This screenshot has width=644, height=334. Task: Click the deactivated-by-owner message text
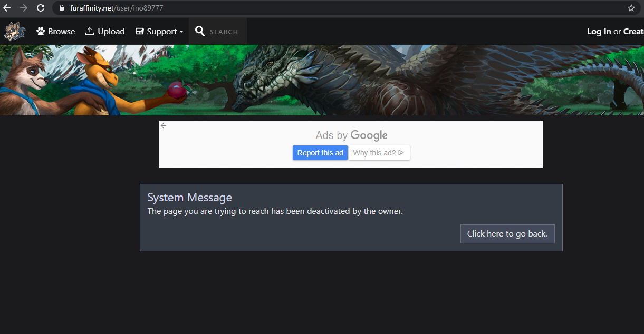pos(275,211)
